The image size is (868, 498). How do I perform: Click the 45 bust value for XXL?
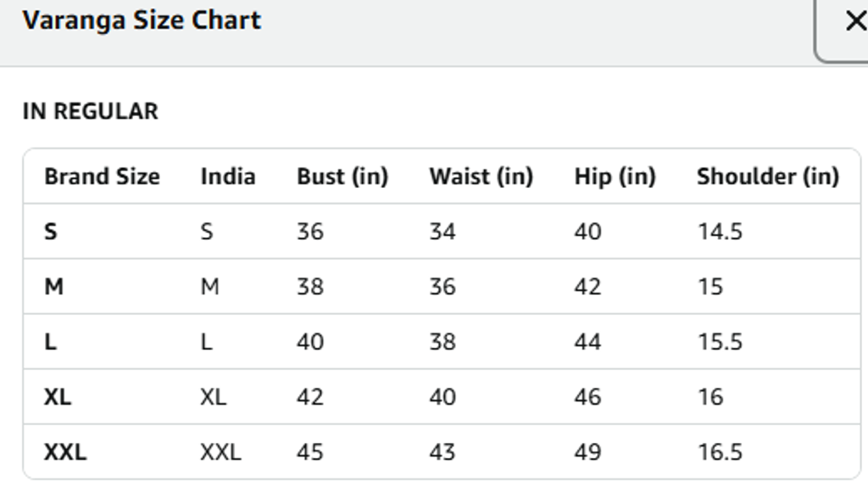pyautogui.click(x=309, y=451)
